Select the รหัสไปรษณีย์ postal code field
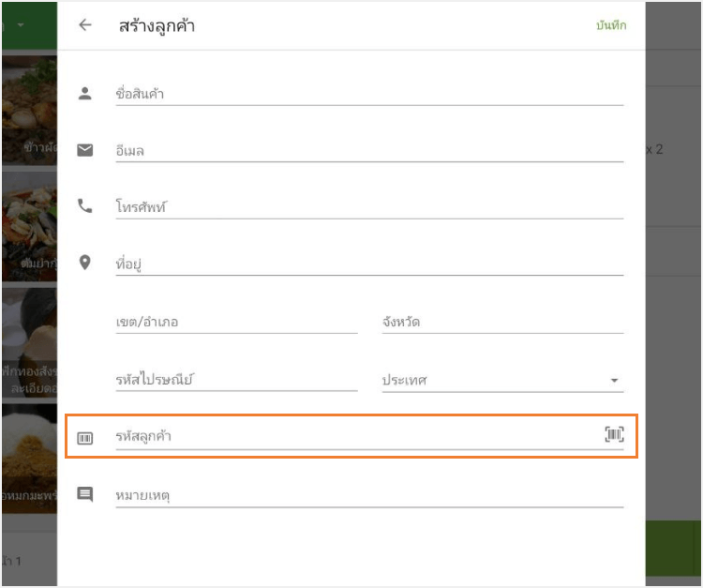 (236, 380)
